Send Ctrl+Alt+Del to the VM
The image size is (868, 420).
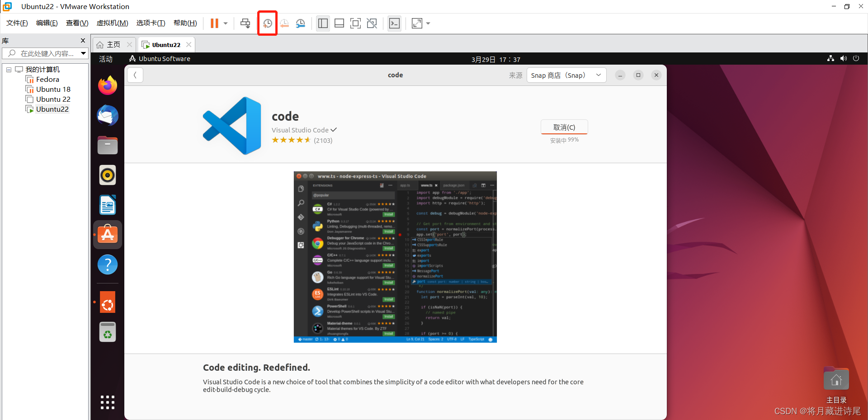[x=245, y=23]
